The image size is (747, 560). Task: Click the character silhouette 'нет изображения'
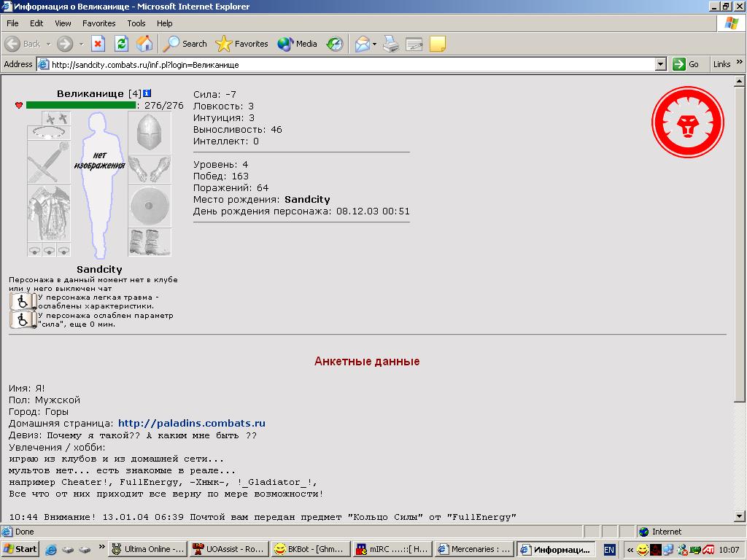[99, 184]
